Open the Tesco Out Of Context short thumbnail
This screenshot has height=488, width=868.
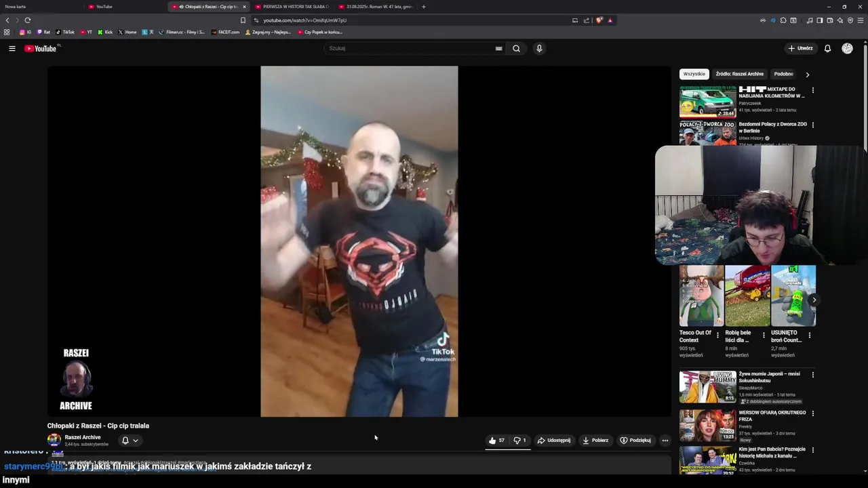pos(701,296)
